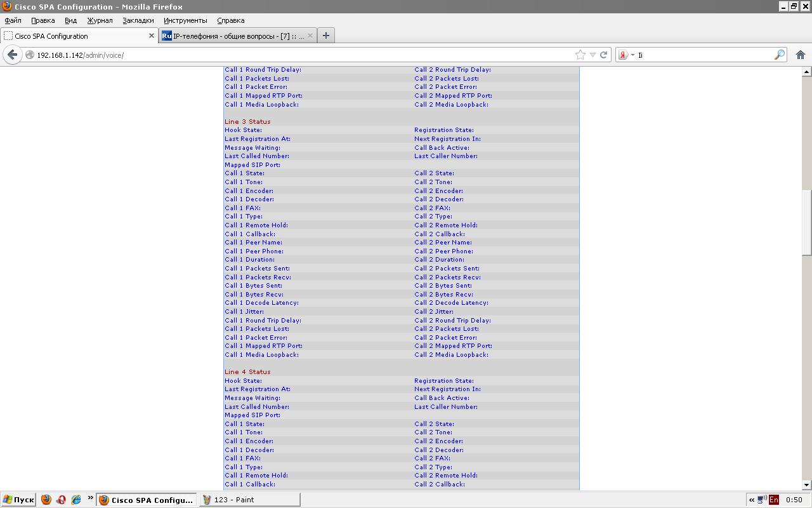Click 'Call 2 Packets Sent:' in Line 3
This screenshot has width=812, height=508.
447,269
